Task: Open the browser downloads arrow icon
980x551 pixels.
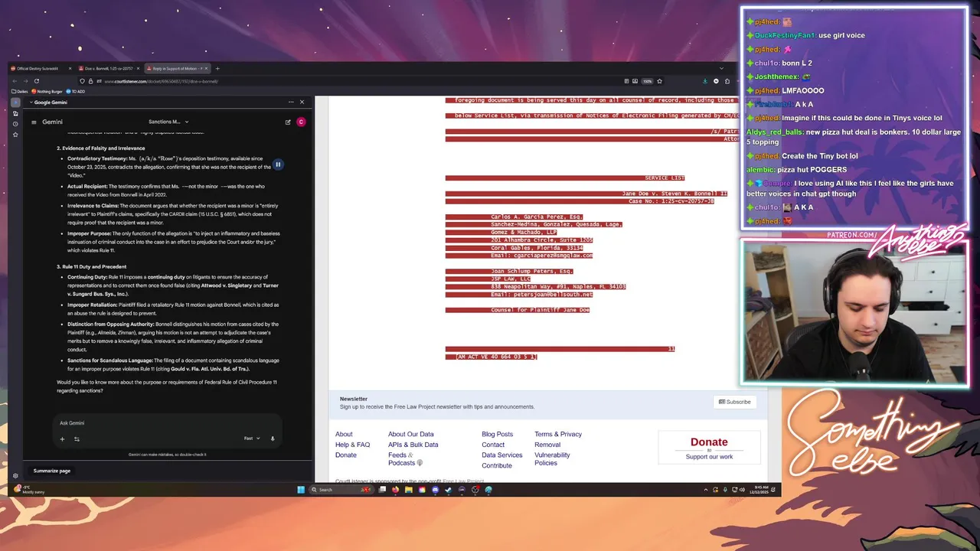Action: [x=704, y=81]
